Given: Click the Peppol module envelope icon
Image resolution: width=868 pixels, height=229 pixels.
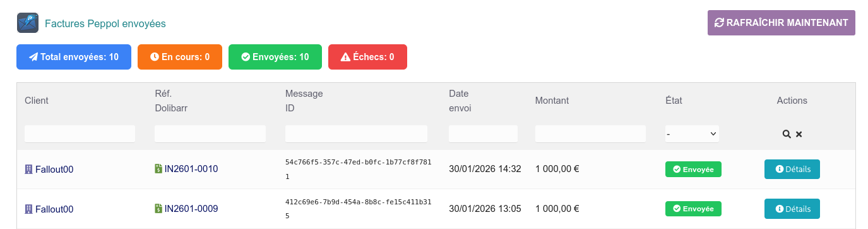Looking at the screenshot, I should click(x=27, y=23).
